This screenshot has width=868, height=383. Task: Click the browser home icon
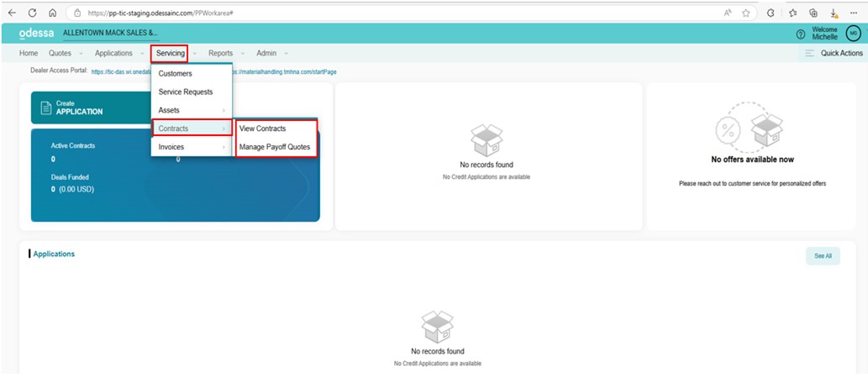tap(53, 13)
